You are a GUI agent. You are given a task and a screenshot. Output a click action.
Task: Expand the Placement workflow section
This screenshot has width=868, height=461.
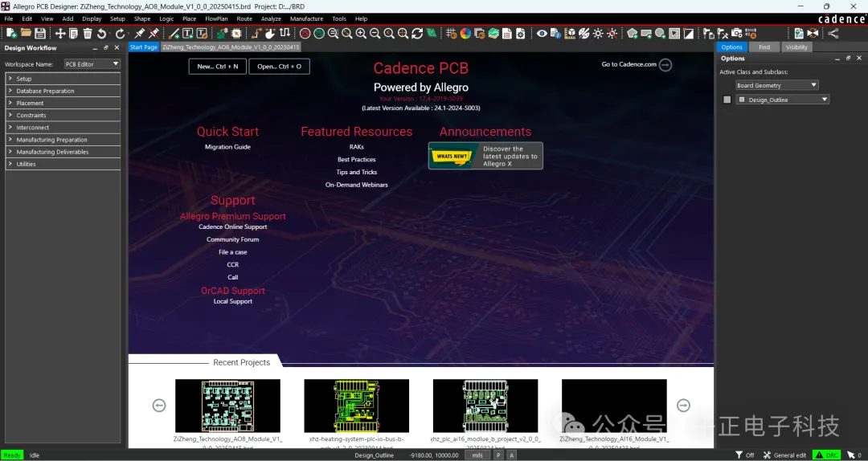(63, 103)
